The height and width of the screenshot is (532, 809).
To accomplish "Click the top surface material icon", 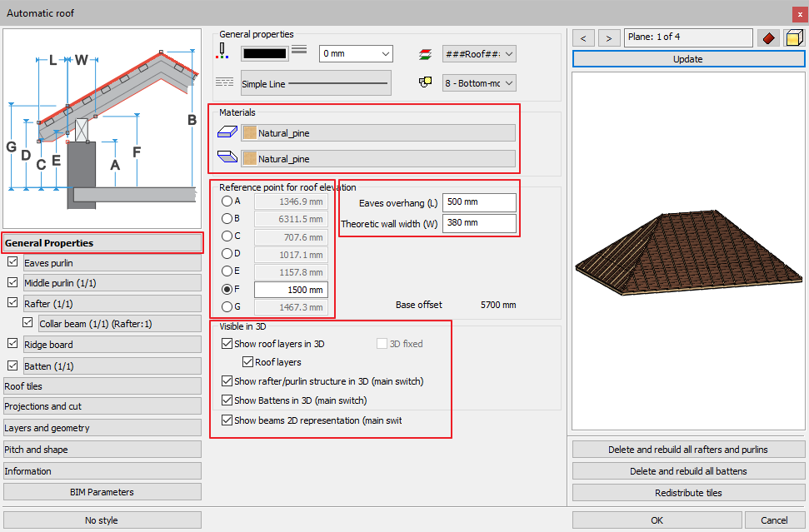I will tap(227, 132).
